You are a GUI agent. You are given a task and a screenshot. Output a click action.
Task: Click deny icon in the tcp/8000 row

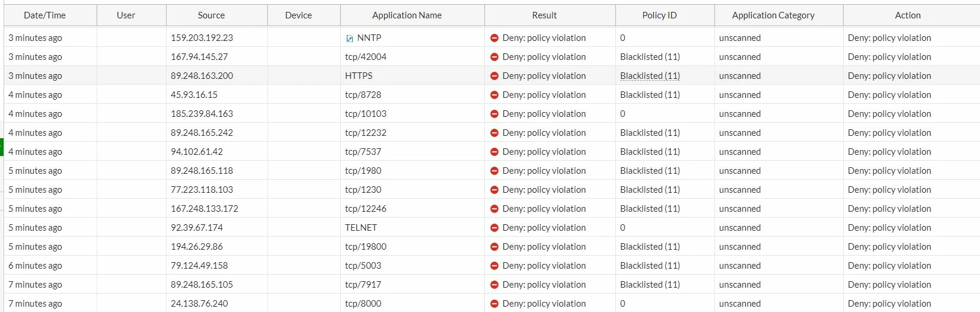[494, 304]
